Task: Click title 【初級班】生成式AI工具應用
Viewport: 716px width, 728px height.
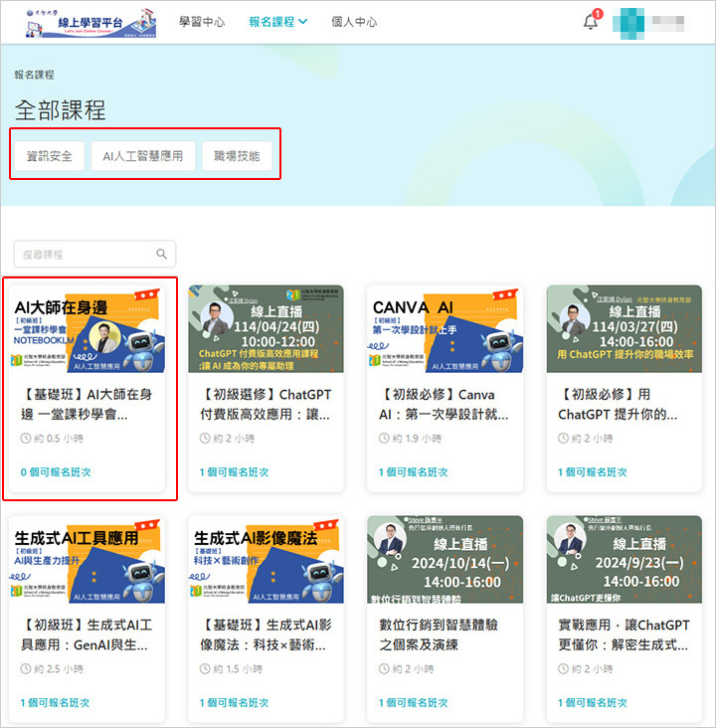Action: (x=87, y=635)
